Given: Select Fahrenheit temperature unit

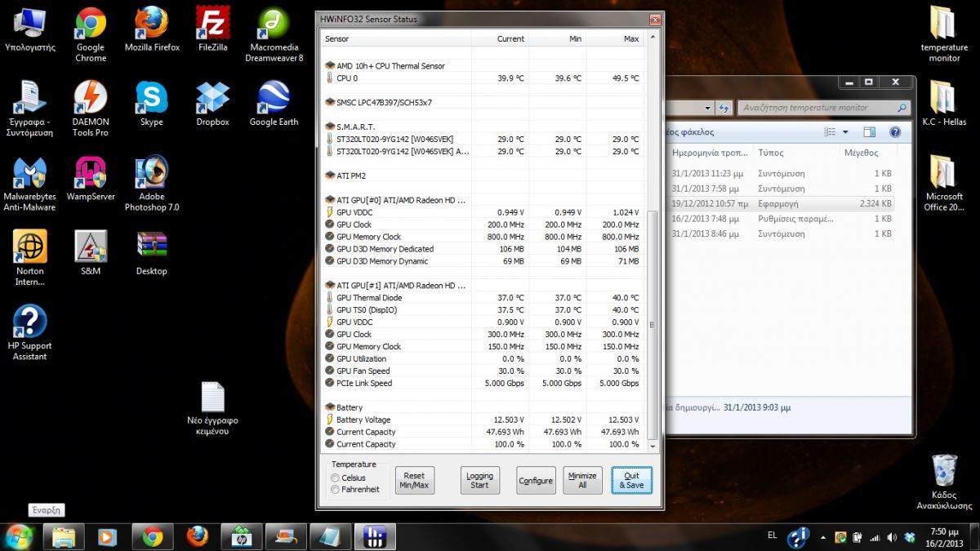Looking at the screenshot, I should [336, 489].
